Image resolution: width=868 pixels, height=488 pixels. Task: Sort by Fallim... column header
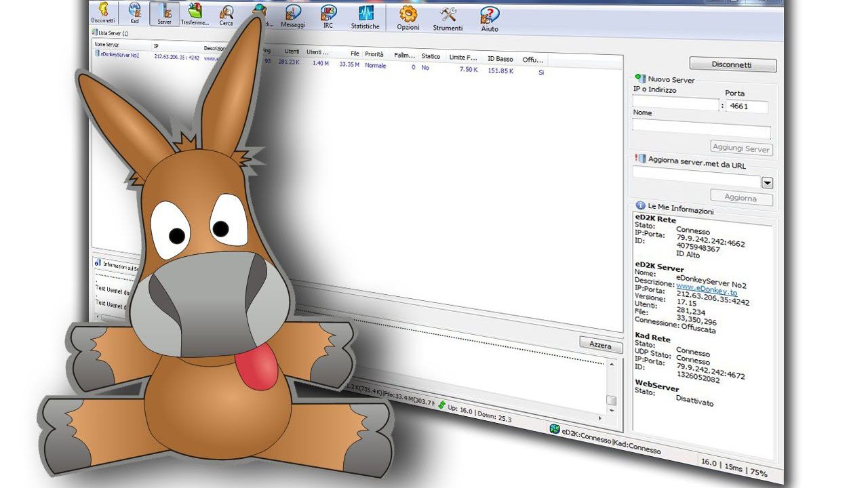pos(405,55)
